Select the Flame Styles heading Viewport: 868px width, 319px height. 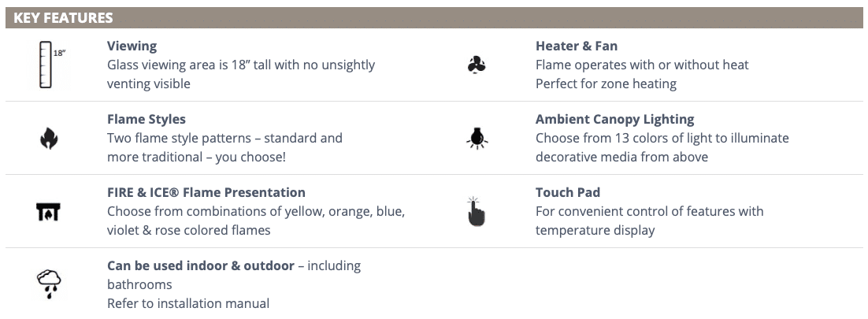coord(147,119)
